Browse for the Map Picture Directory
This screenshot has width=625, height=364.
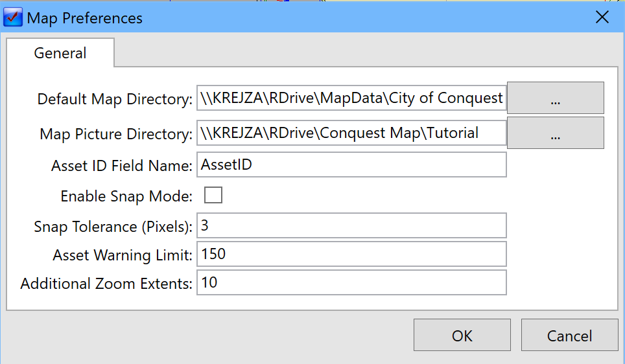point(555,133)
